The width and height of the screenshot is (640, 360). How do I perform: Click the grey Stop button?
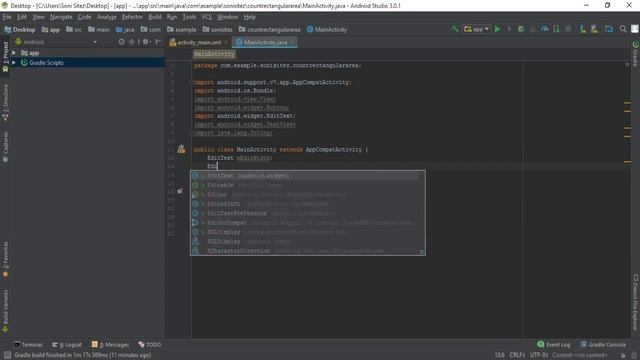568,29
